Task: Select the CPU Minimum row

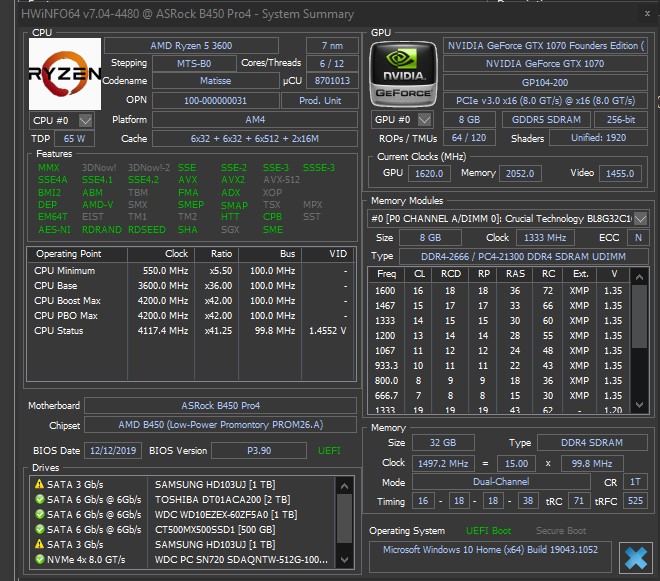Action: point(192,271)
